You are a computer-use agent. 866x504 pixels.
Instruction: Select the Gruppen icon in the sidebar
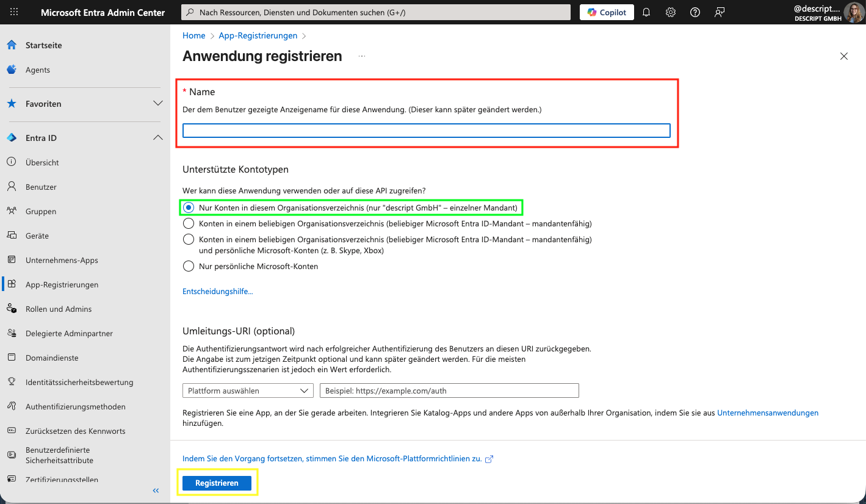(x=12, y=211)
